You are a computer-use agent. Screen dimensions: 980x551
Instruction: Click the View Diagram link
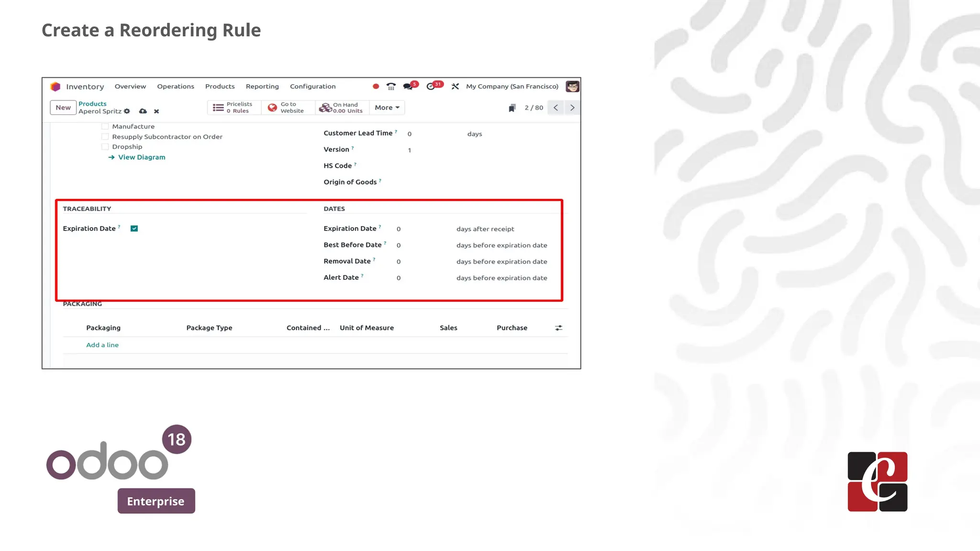click(x=137, y=157)
